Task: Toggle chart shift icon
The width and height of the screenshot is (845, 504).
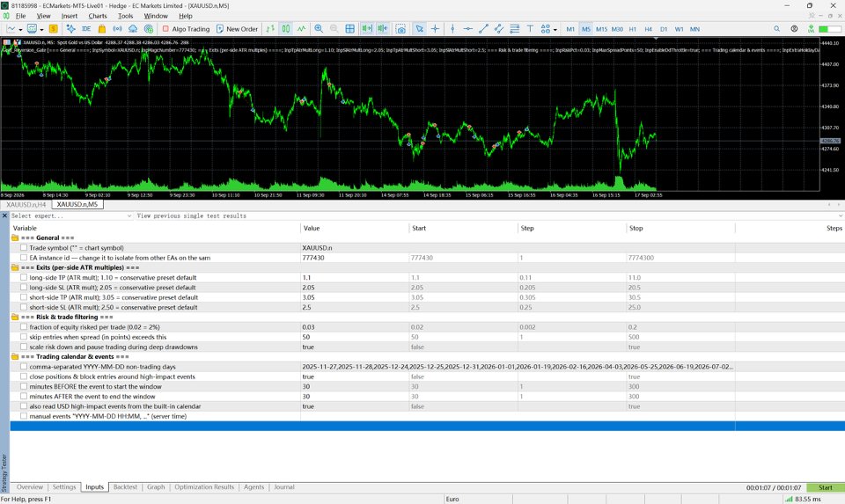Action: [x=383, y=29]
